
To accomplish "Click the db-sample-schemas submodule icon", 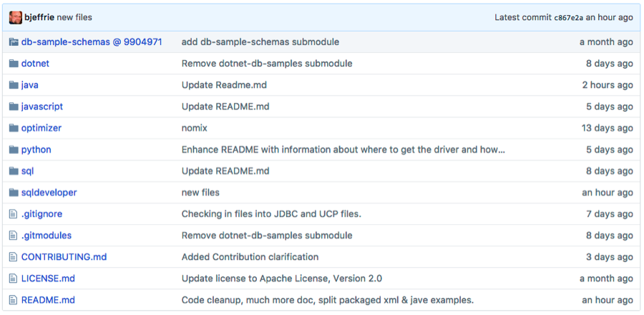I will coord(13,42).
